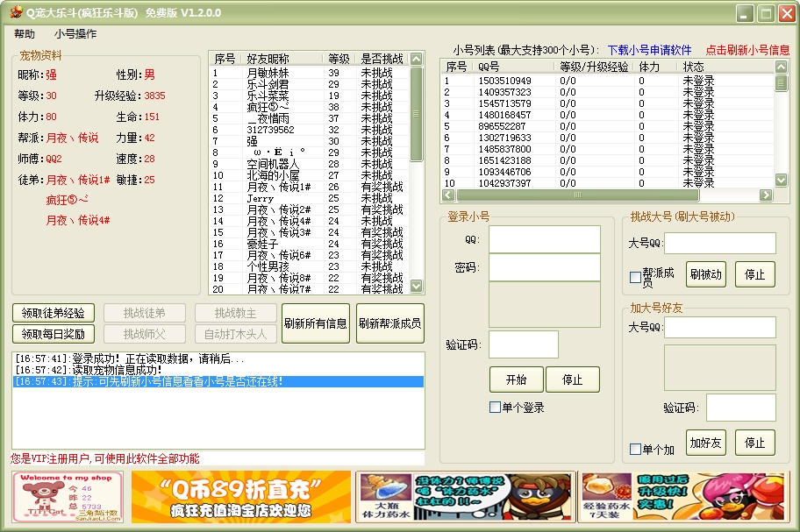Click 刷被动 in the 挑战大号 section
Viewport: 800px width, 532px height.
click(705, 274)
